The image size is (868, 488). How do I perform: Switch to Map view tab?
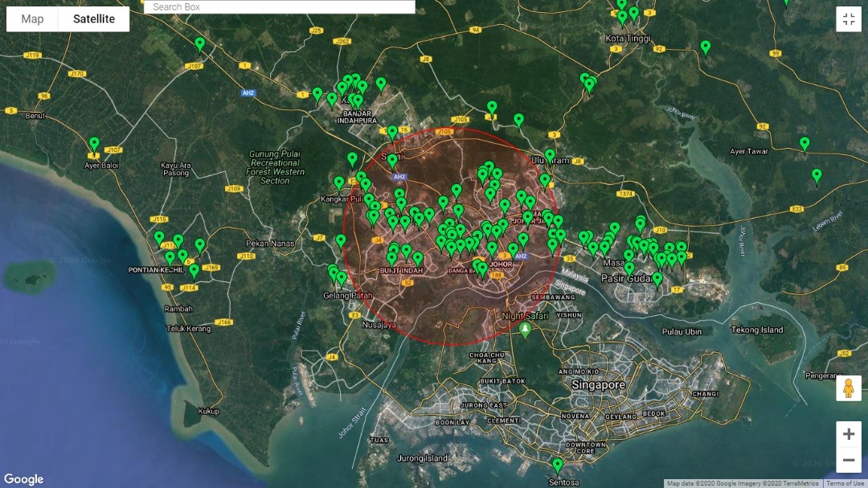coord(32,18)
